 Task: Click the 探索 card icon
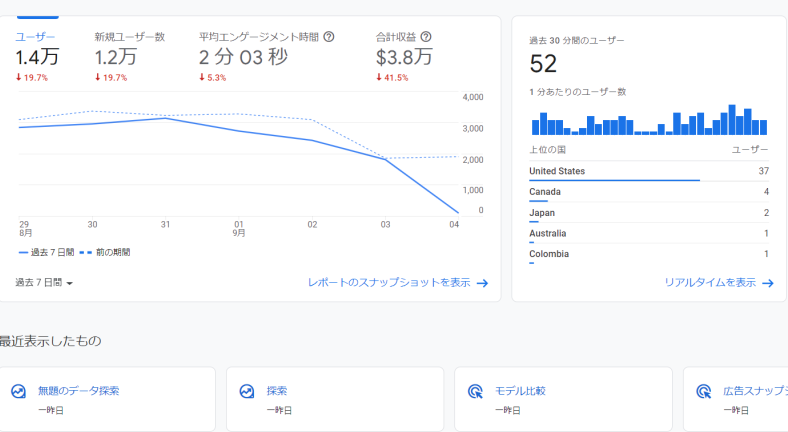(246, 392)
